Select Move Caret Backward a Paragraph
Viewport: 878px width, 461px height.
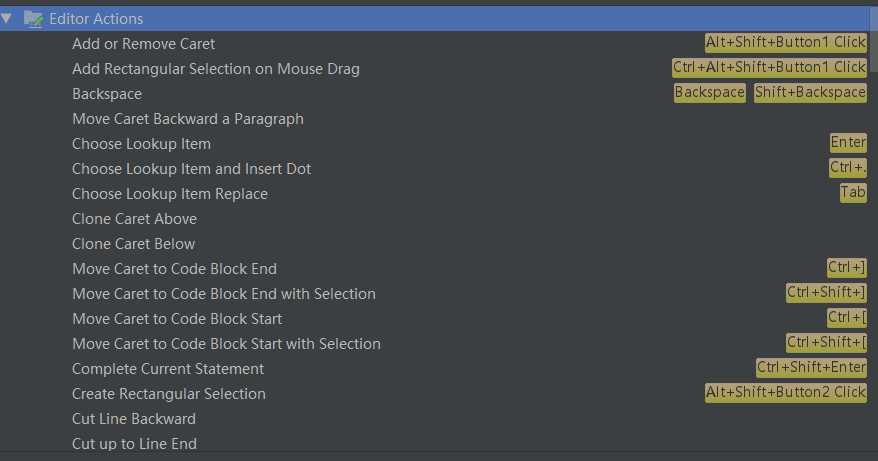pos(188,119)
